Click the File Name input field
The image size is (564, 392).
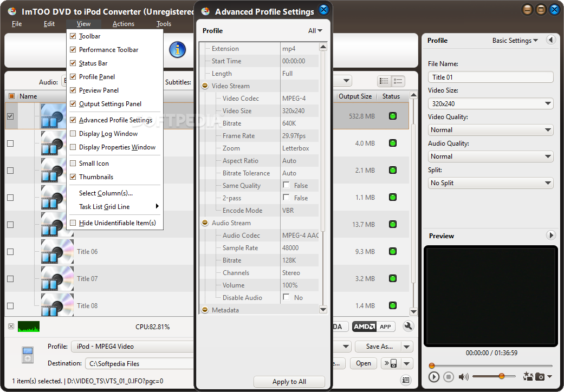(x=490, y=77)
